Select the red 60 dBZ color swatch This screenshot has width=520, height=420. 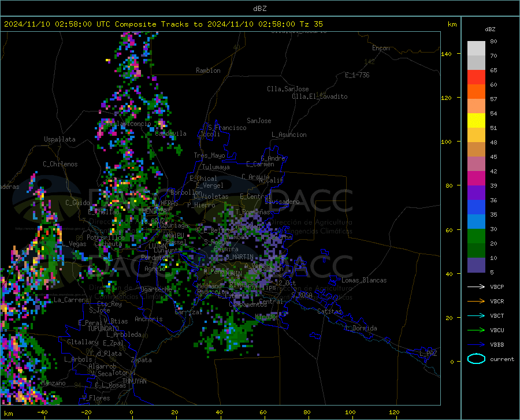[476, 77]
